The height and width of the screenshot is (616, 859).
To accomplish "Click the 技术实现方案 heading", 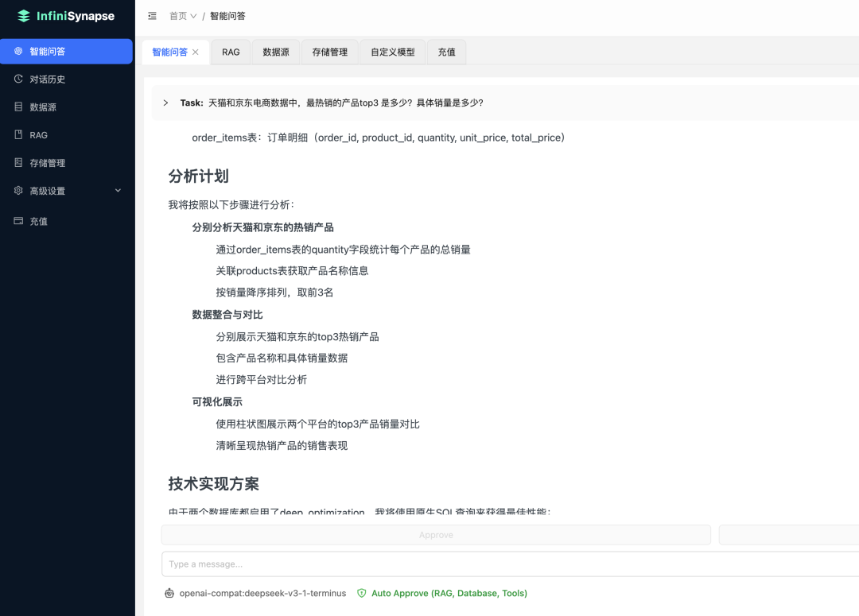I will [x=214, y=484].
